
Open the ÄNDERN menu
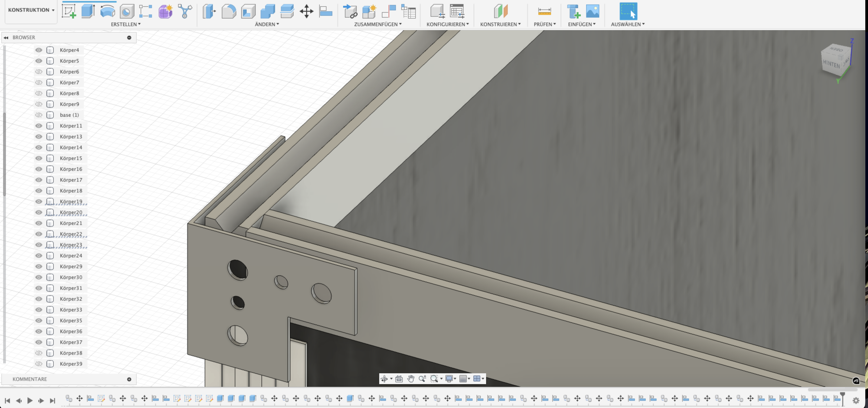point(266,24)
